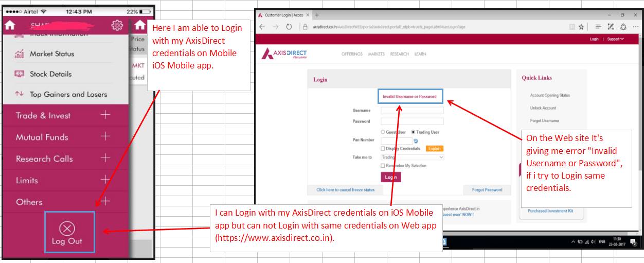This screenshot has height=263, width=644.
Task: Click the padlock icon in the address bar
Action: click(x=305, y=27)
